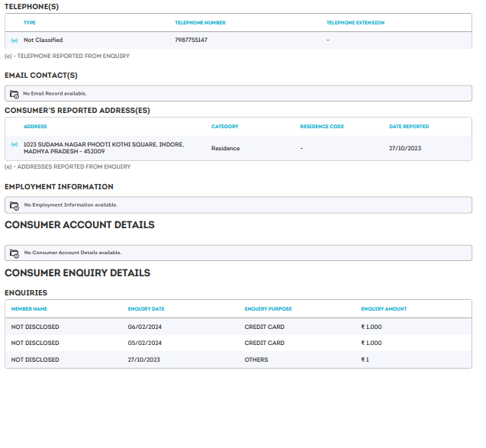Click the Sudama Nagar Indore address text
Viewport: 486px width, 448px height.
click(x=103, y=148)
